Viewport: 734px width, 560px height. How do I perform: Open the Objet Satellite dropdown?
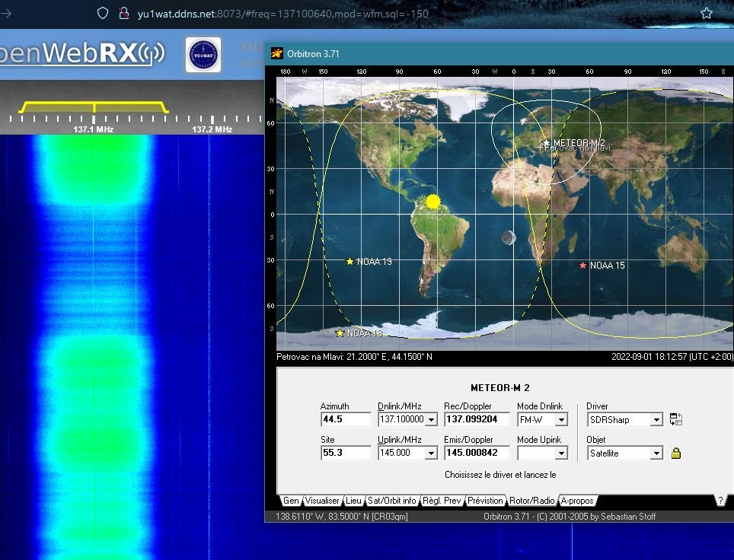point(657,453)
